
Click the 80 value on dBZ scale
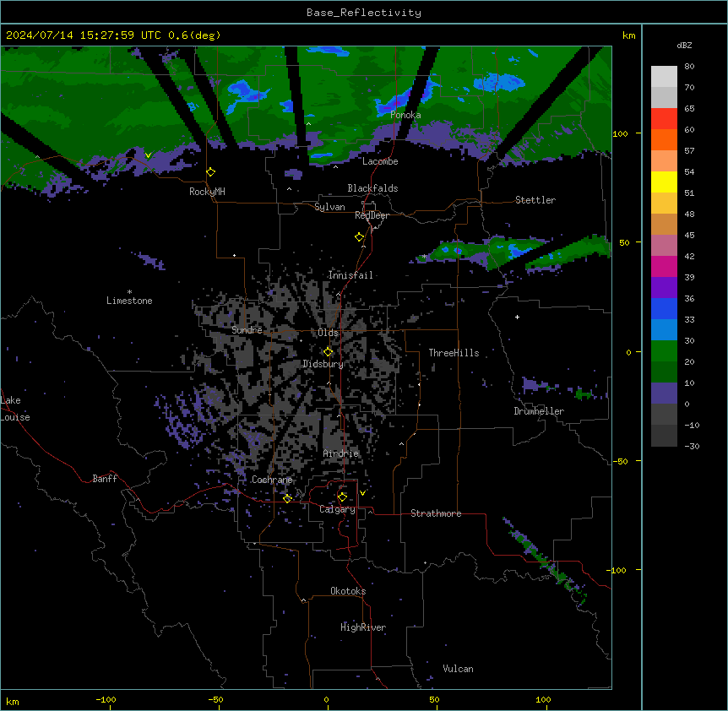tap(689, 67)
